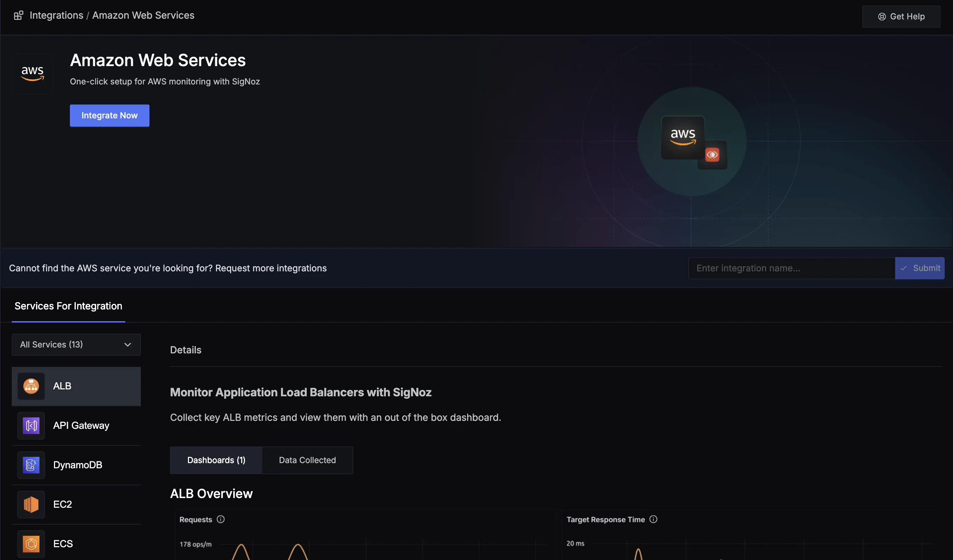This screenshot has width=953, height=560.
Task: Click info icon next to Target Response Time
Action: click(x=653, y=519)
